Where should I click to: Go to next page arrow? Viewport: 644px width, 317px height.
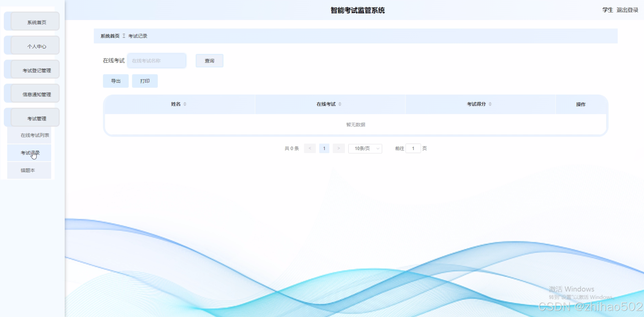pyautogui.click(x=338, y=148)
